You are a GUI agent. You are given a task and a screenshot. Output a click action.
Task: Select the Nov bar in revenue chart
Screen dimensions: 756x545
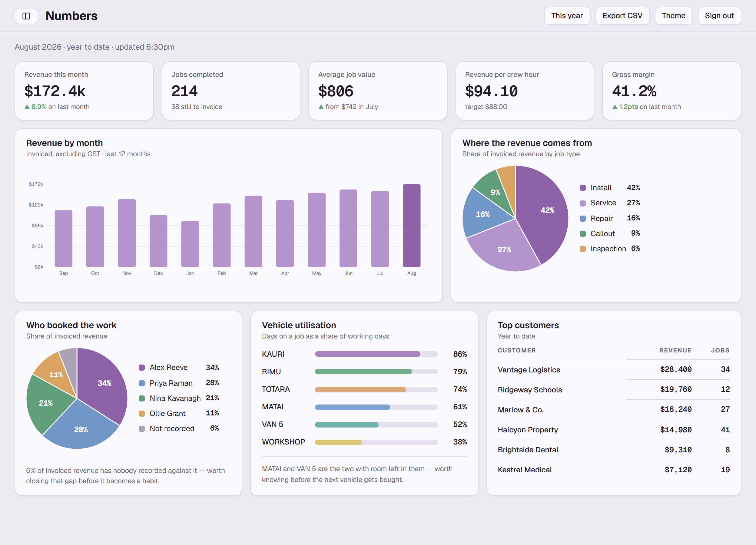coord(127,233)
